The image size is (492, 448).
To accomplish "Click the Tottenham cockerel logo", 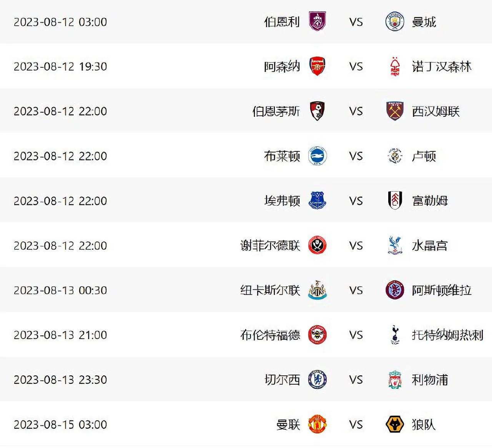I will (x=395, y=335).
